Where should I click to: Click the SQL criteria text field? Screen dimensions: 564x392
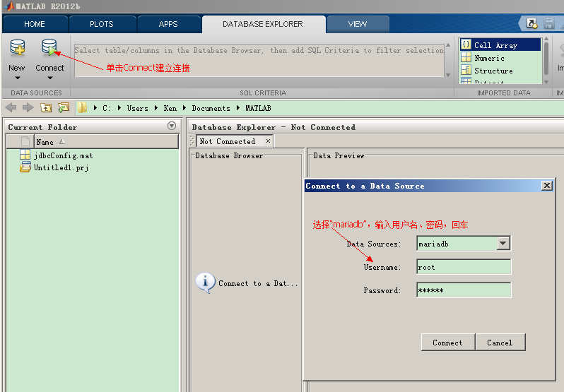(259, 60)
